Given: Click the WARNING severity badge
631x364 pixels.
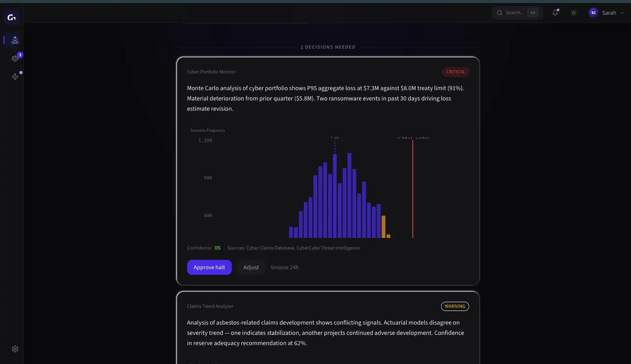Looking at the screenshot, I should tap(455, 306).
